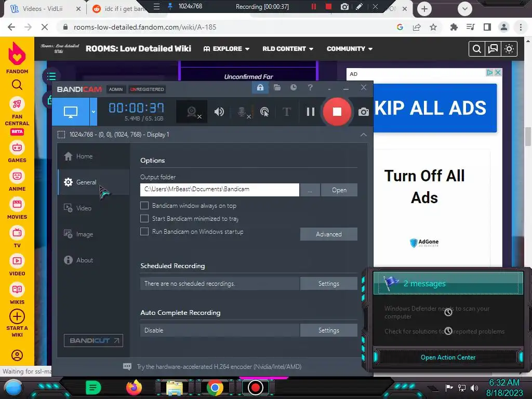Open About tab in Bandicam

(94, 260)
